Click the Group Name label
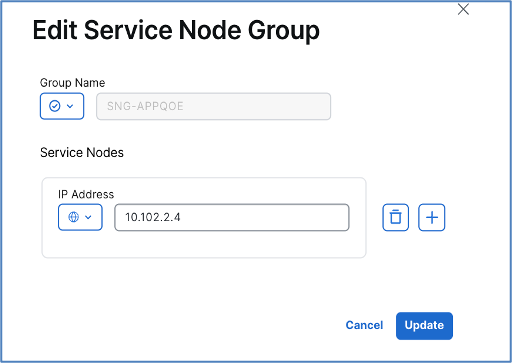 point(72,83)
